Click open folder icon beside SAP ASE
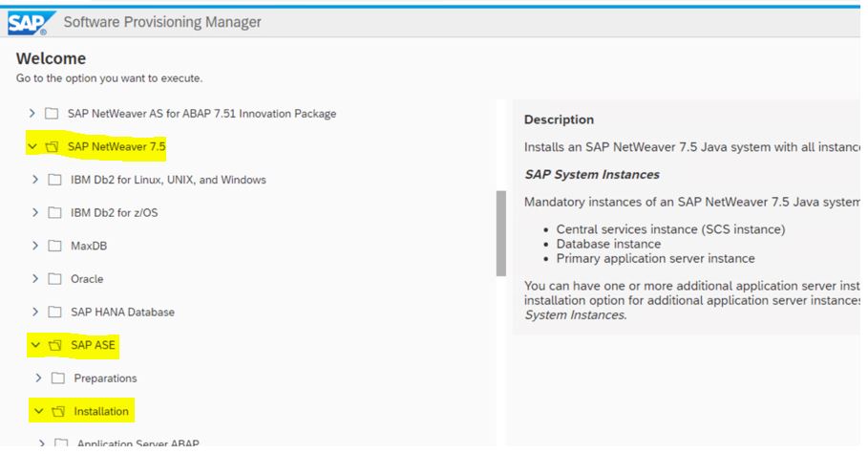Image resolution: width=868 pixels, height=454 pixels. pyautogui.click(x=54, y=345)
